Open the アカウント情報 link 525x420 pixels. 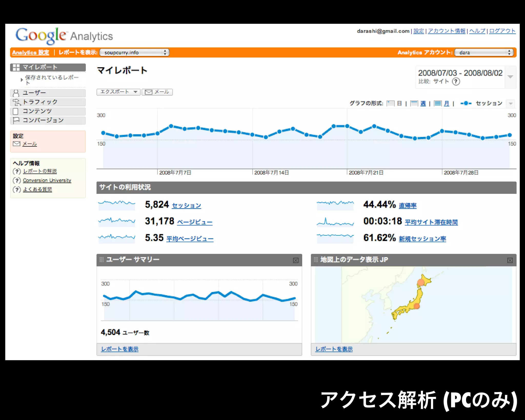[x=447, y=31]
